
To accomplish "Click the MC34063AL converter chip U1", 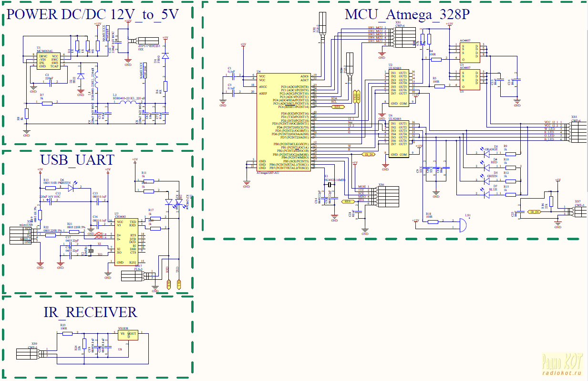I will point(49,61).
